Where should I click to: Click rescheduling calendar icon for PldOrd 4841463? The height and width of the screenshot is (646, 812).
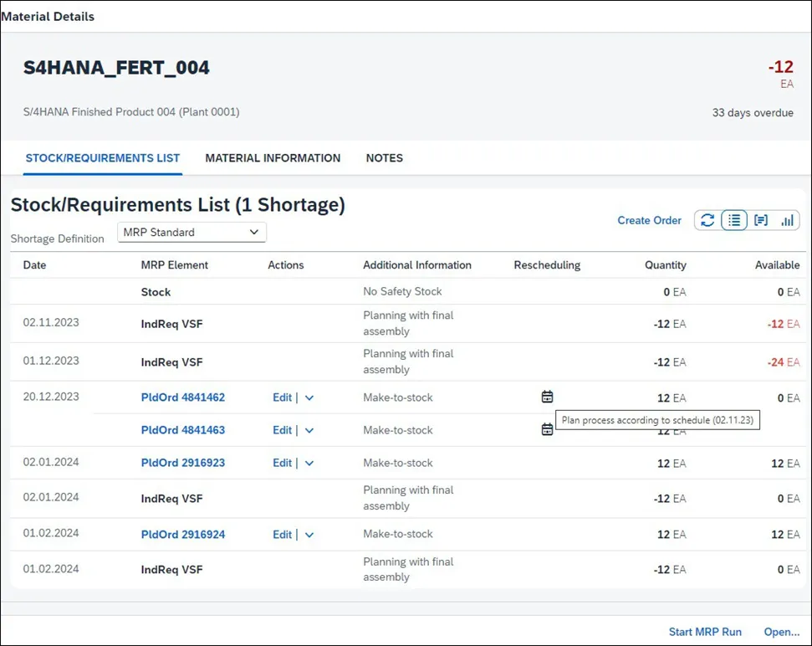(x=547, y=429)
